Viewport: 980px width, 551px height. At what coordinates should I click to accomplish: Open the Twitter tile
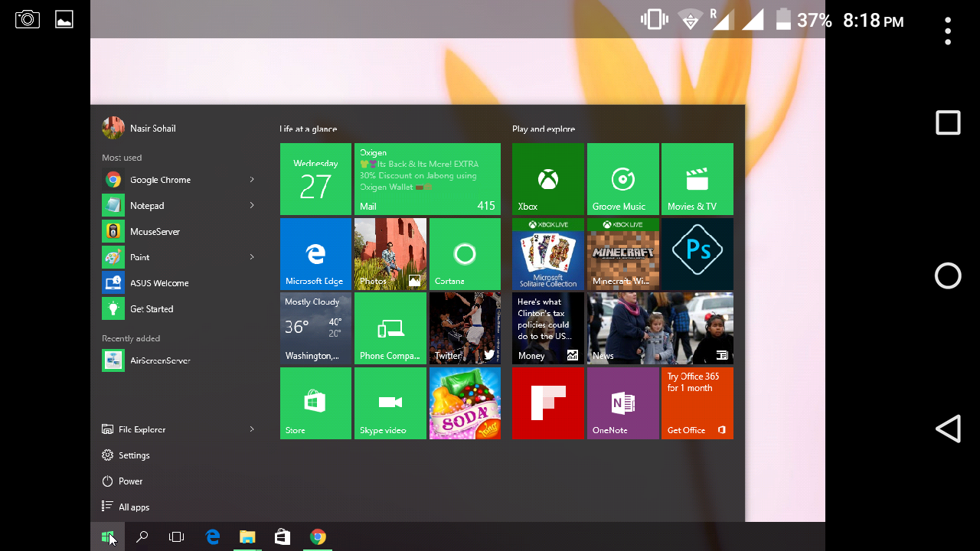(465, 328)
